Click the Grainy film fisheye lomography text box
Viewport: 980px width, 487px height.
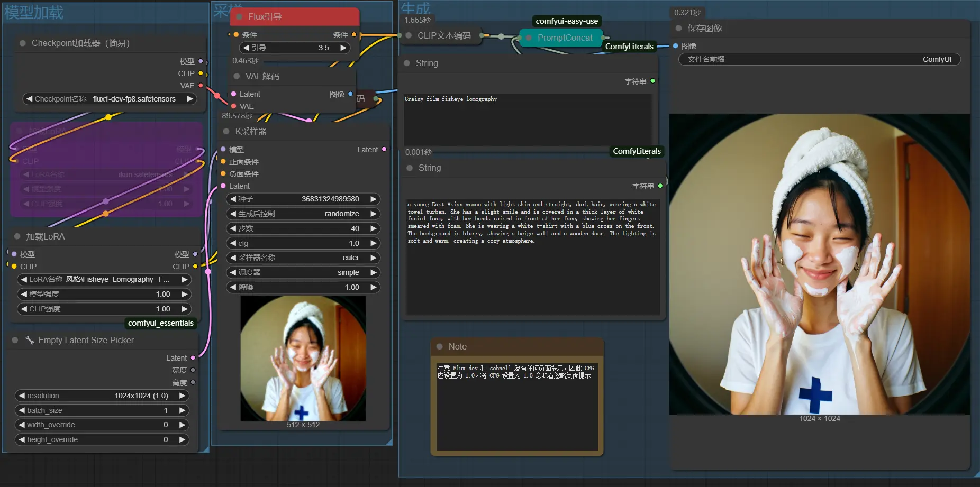click(x=527, y=120)
